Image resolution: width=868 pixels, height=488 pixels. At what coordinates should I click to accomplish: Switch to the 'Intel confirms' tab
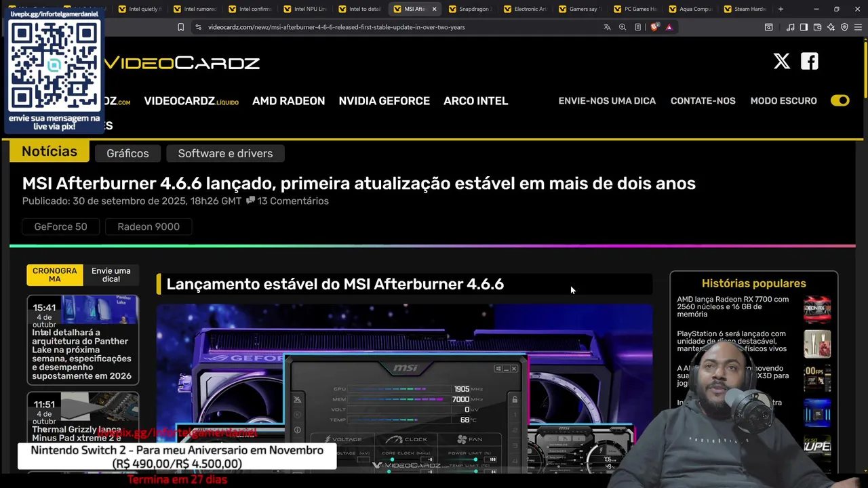click(x=250, y=9)
